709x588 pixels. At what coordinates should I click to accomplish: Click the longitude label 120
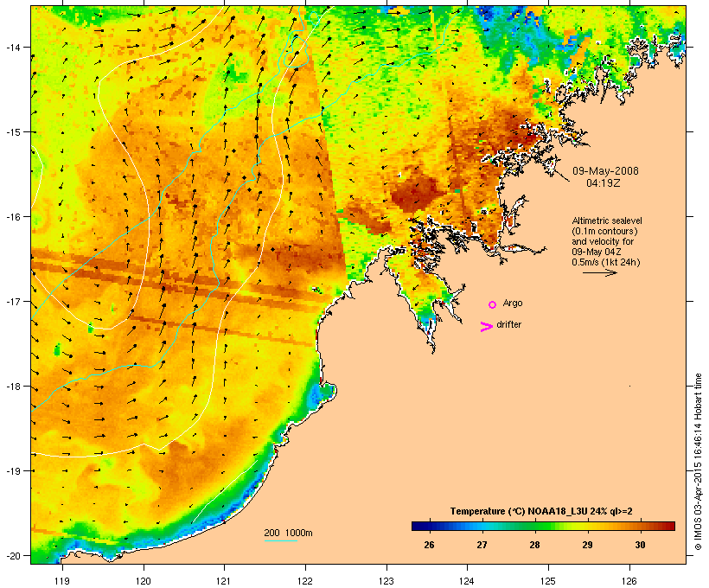[144, 581]
